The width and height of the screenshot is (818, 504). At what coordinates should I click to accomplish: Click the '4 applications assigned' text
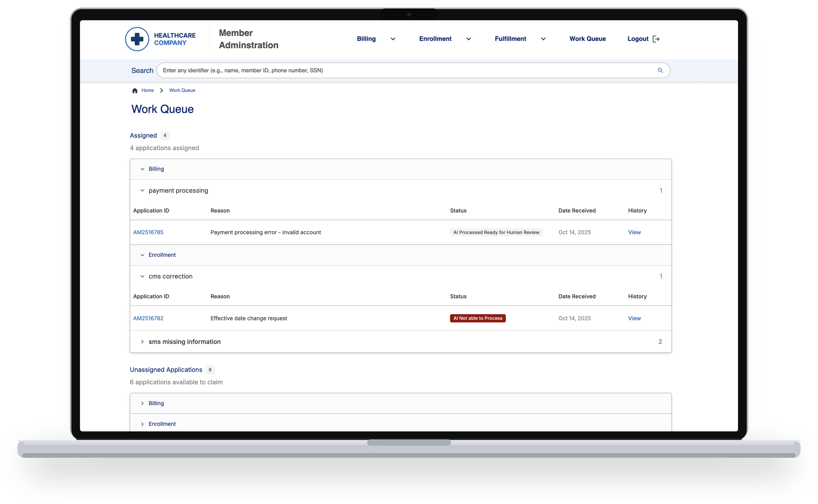164,148
